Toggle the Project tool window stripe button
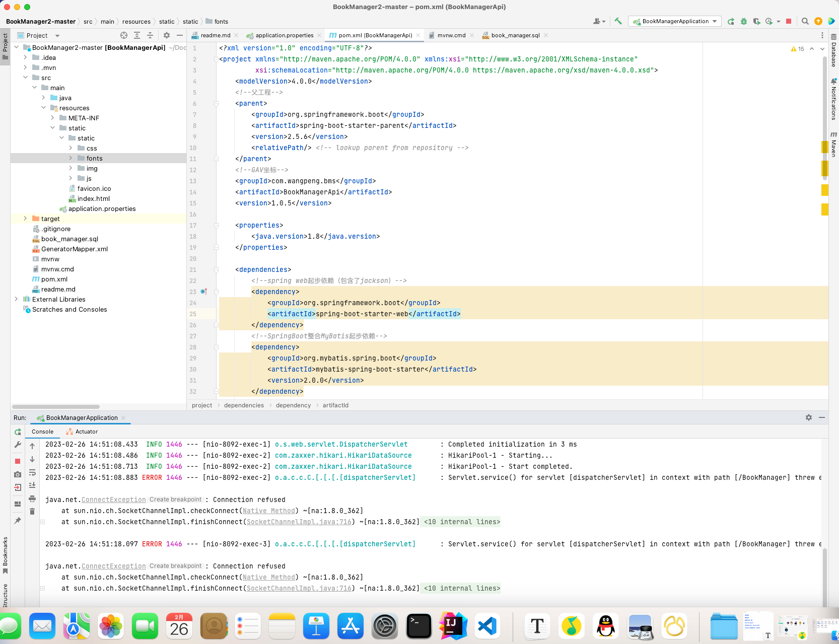This screenshot has height=644, width=839. 5,46
